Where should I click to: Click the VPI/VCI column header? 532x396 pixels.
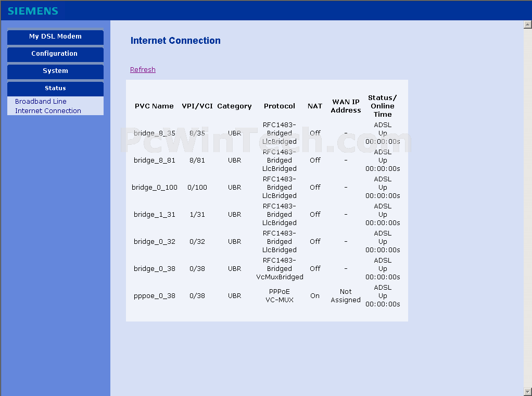point(197,106)
